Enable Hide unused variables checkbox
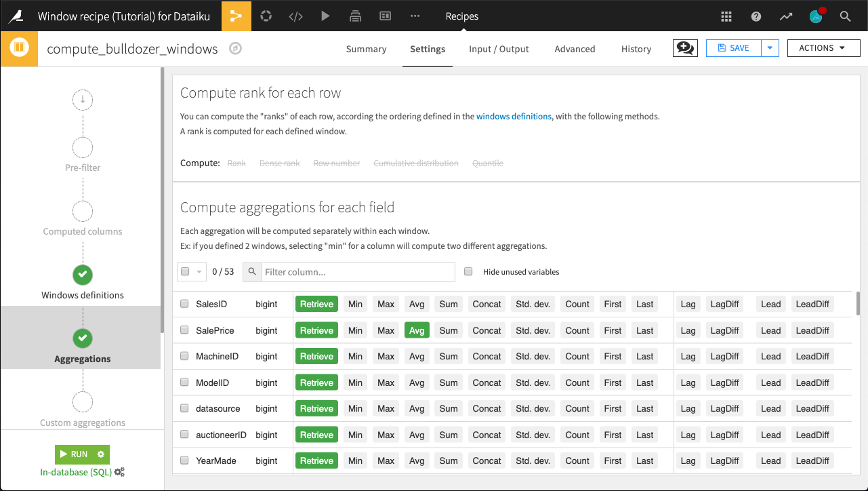Screen dimensions: 868x491 click(468, 271)
